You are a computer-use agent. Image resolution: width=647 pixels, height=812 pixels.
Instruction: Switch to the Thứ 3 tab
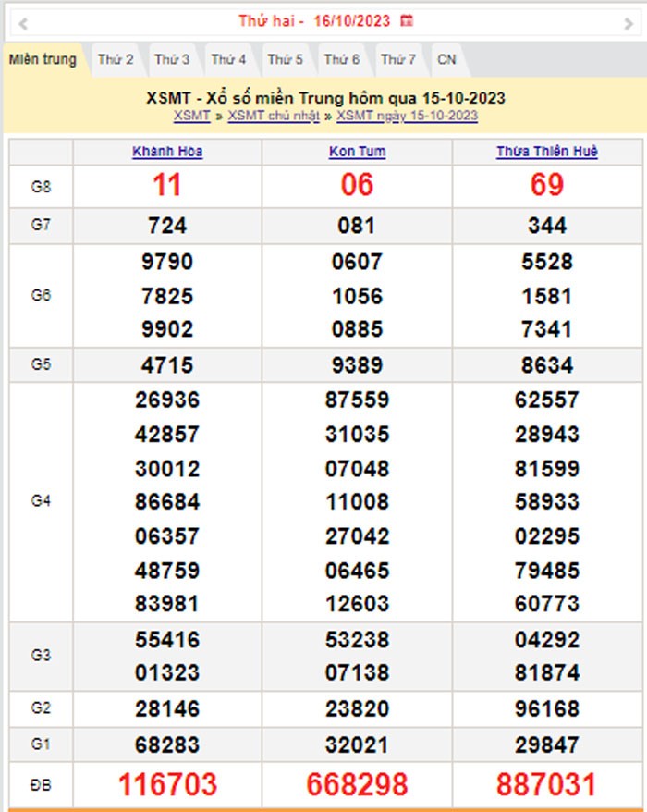coord(172,60)
